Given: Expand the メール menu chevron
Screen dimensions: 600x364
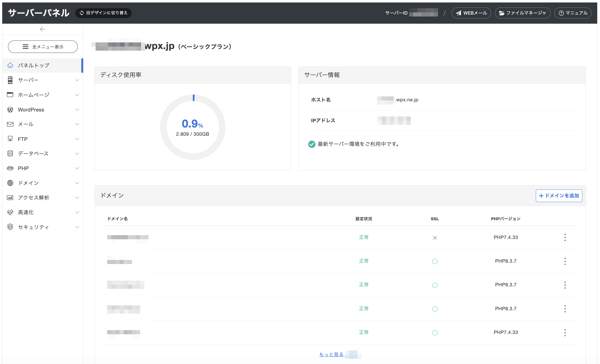Looking at the screenshot, I should point(77,124).
